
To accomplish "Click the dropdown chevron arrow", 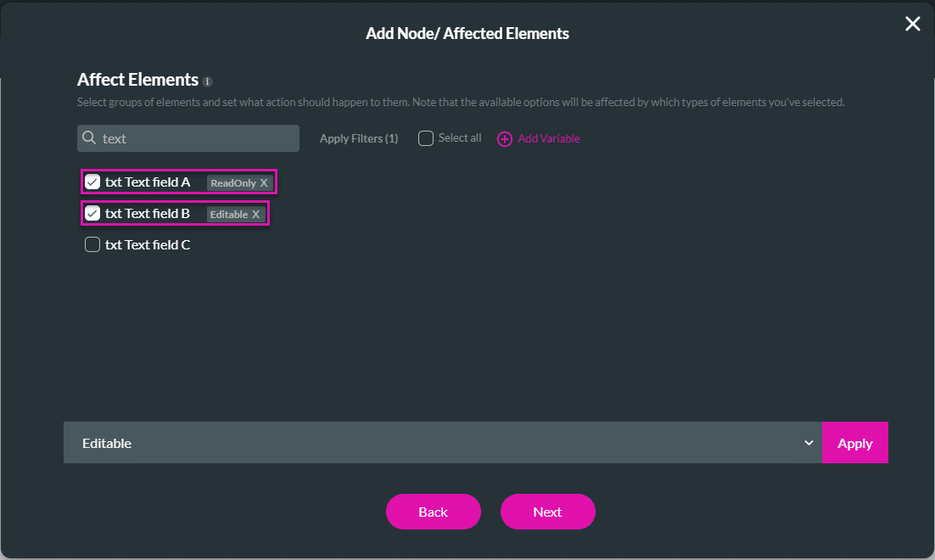I will coord(809,443).
